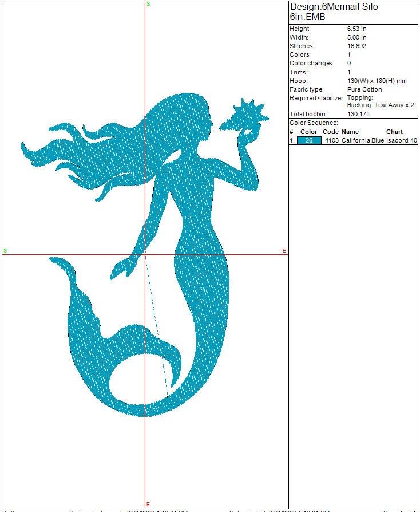
Task: Click the red E marker at bottom of canvas
Action: tap(148, 504)
